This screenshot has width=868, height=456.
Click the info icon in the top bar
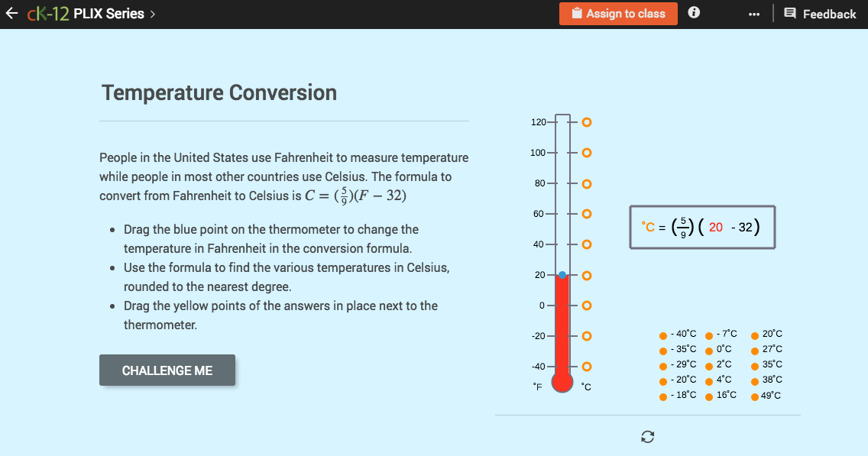(x=693, y=13)
